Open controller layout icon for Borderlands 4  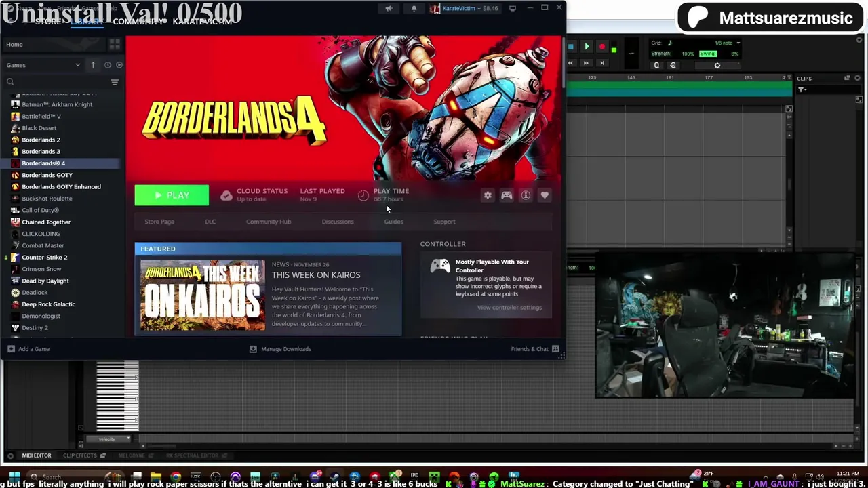click(x=507, y=195)
